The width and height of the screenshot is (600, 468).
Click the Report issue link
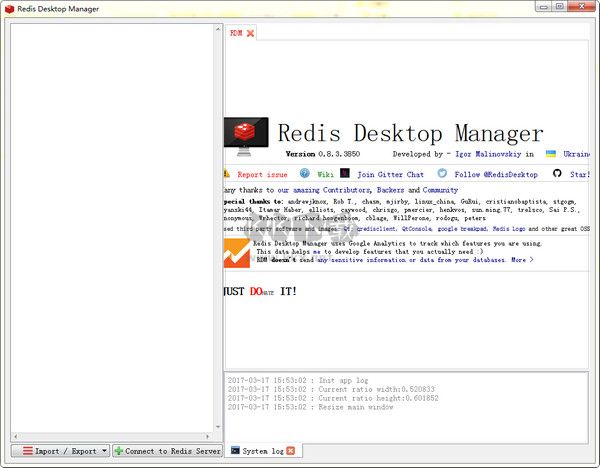pos(262,174)
